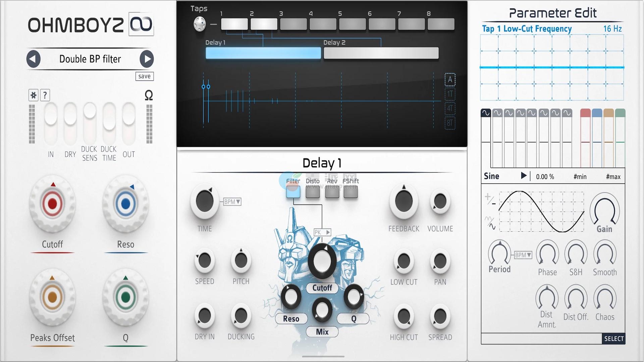Click the filter Cutoff center knob
The image size is (644, 362).
point(322,261)
